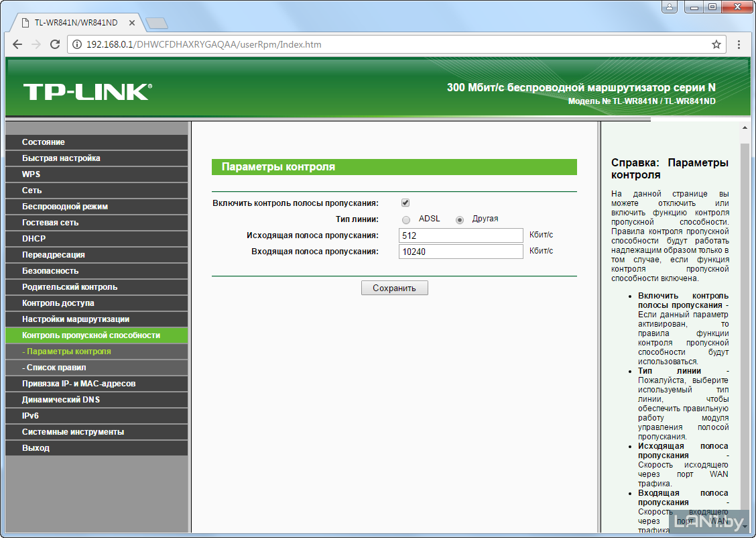Open the Динамический DNS menu item
The image size is (756, 538).
coord(97,400)
